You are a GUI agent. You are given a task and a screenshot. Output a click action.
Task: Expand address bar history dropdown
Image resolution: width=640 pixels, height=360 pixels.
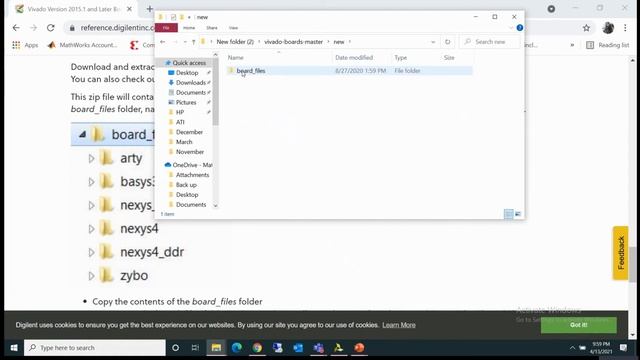click(433, 42)
